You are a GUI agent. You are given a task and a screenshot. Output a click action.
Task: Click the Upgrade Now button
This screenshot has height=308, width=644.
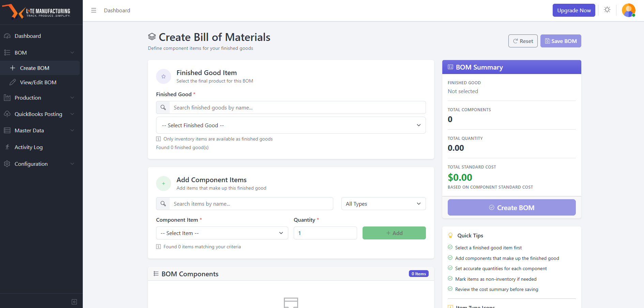click(574, 10)
